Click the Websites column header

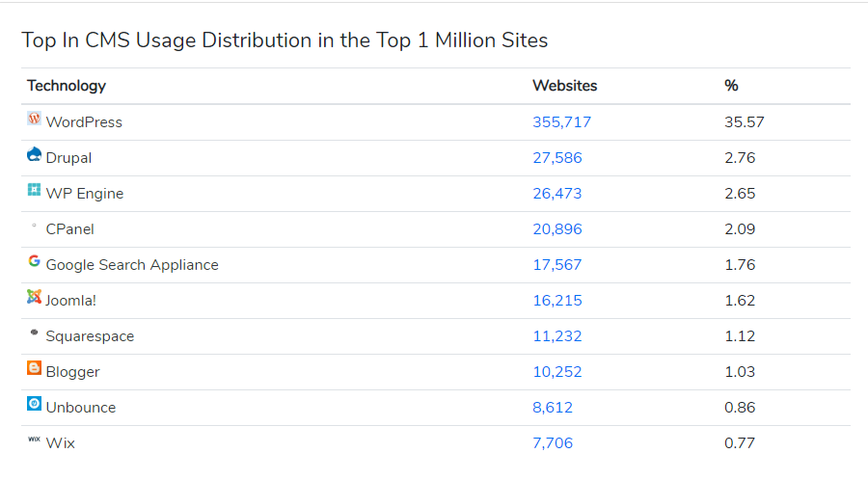point(565,86)
